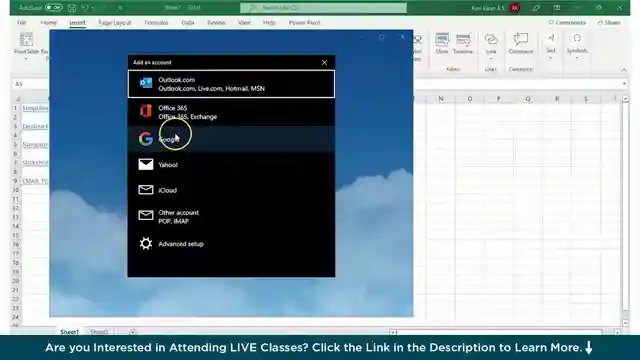Select row 10 header
This screenshot has width=640, height=360.
16,190
